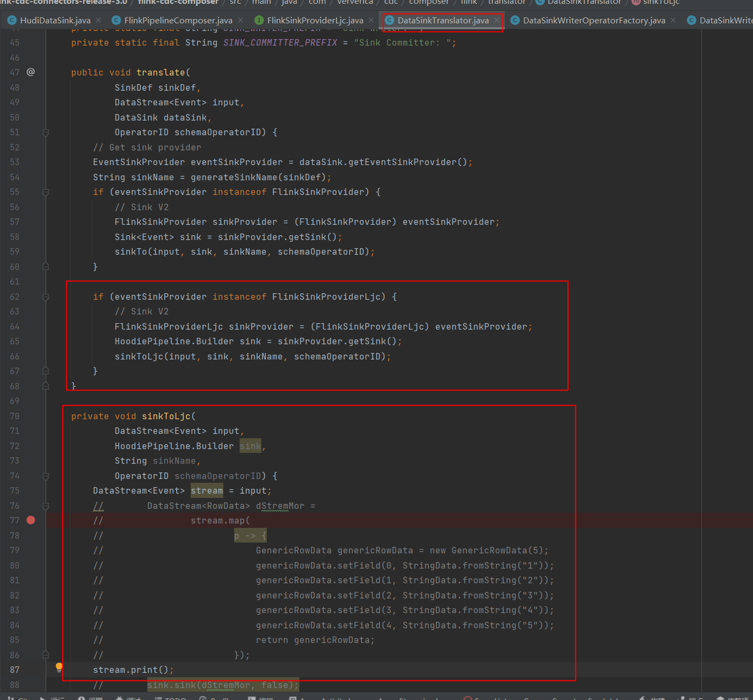
Task: Click dStremMor identifier on line 76
Action: pyautogui.click(x=280, y=506)
